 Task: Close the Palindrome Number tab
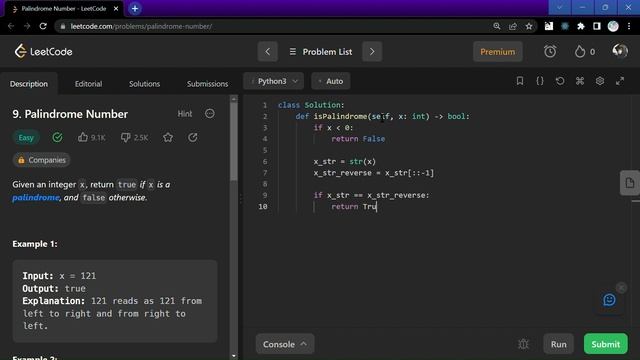[x=116, y=9]
